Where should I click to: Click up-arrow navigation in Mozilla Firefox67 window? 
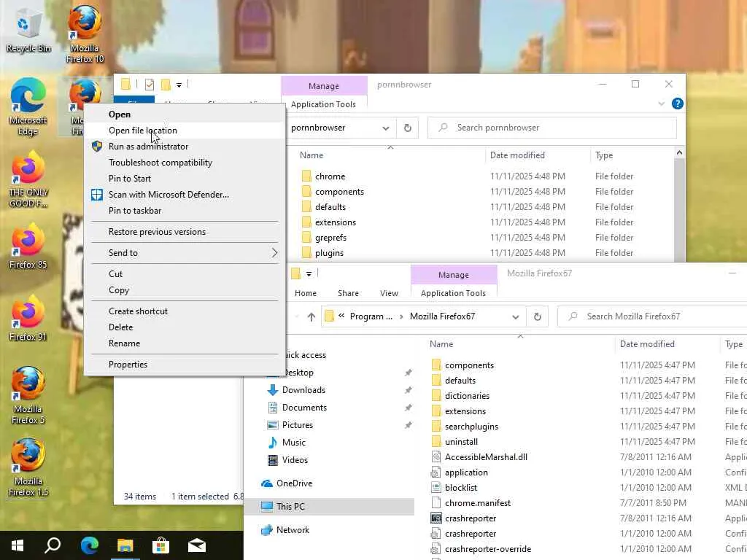311,316
